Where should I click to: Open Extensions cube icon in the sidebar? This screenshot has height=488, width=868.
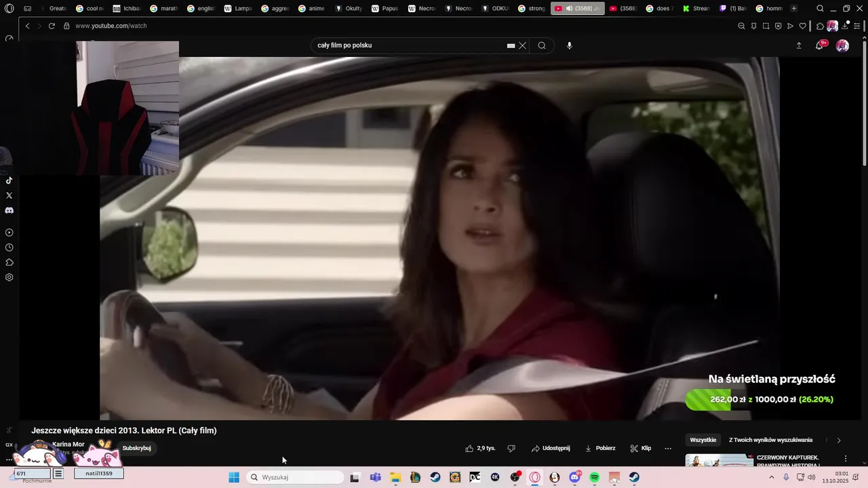9,262
